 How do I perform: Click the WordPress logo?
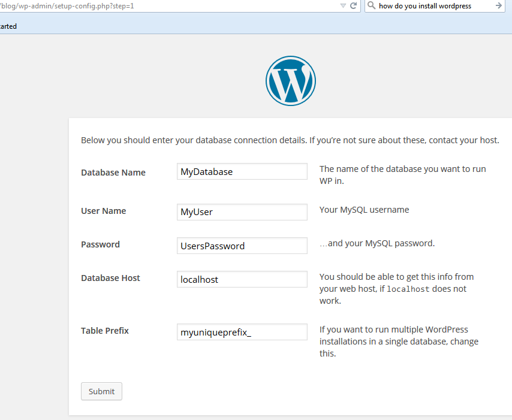coord(291,81)
